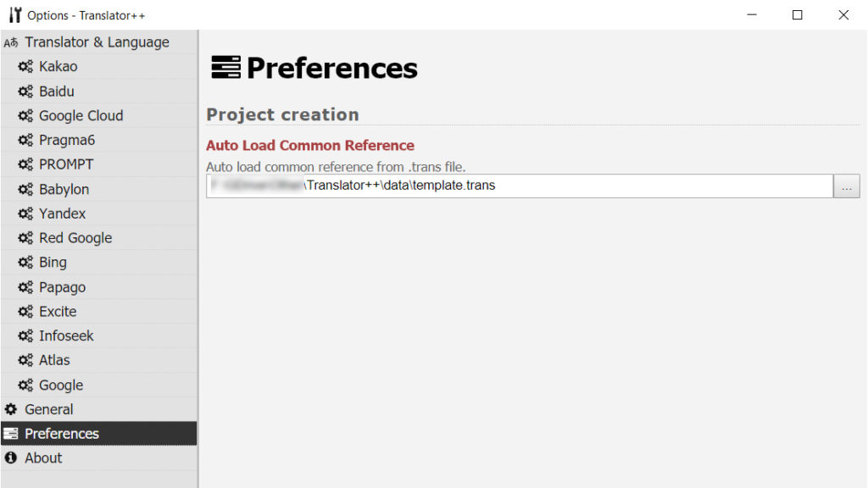The height and width of the screenshot is (488, 868).
Task: Select Babylon in the sidebar
Action: (x=99, y=189)
